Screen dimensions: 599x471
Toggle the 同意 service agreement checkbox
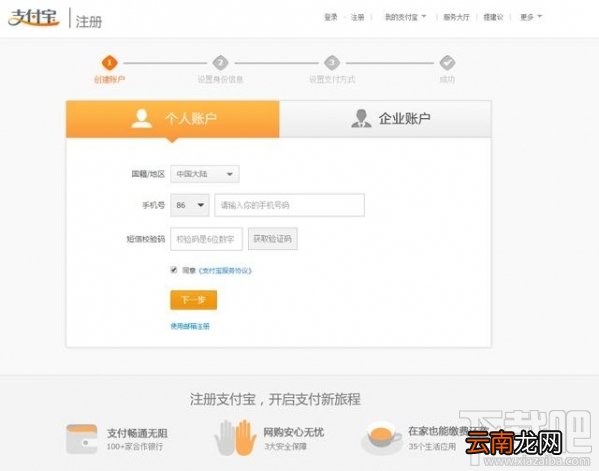[174, 270]
